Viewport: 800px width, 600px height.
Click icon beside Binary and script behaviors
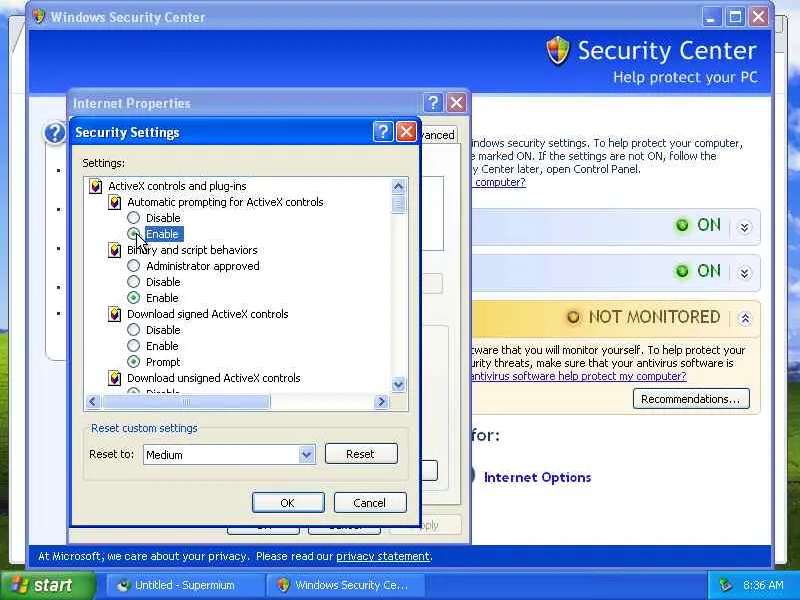pos(115,250)
